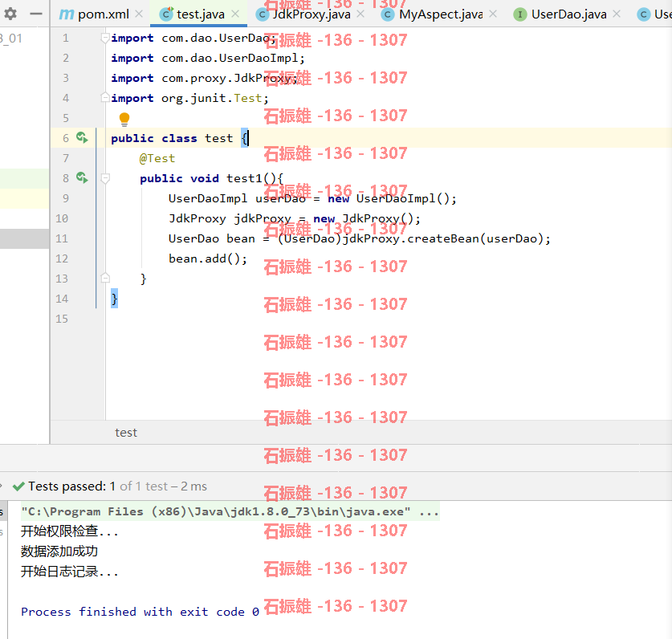The height and width of the screenshot is (639, 672).
Task: Click the green tests-passed checkmark icon
Action: point(18,486)
